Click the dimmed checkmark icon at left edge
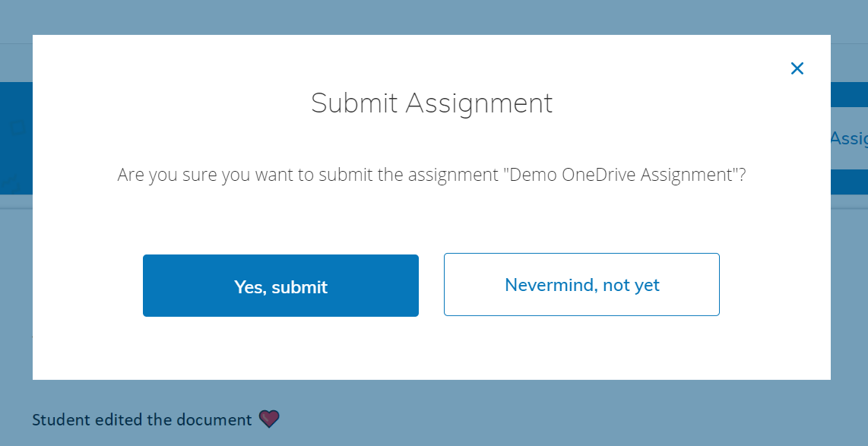This screenshot has height=446, width=868. (11, 182)
